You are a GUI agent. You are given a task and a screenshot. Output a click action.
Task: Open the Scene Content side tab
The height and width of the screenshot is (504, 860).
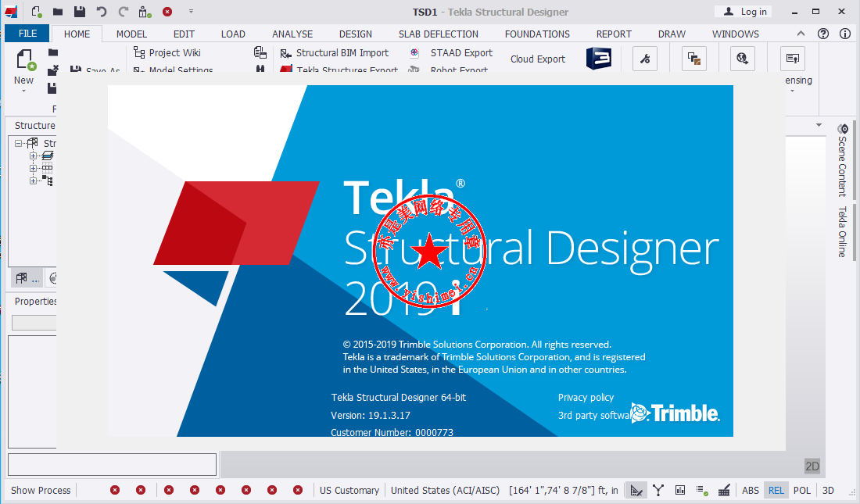tap(843, 161)
